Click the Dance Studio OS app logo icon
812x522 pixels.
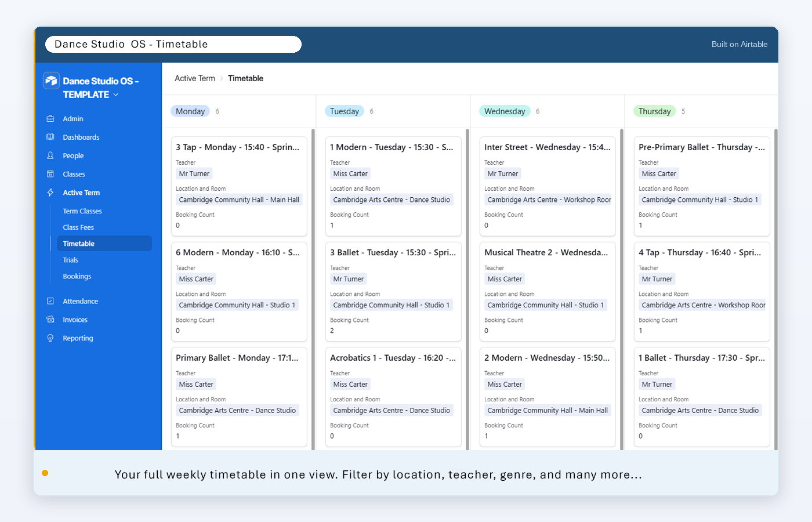51,81
